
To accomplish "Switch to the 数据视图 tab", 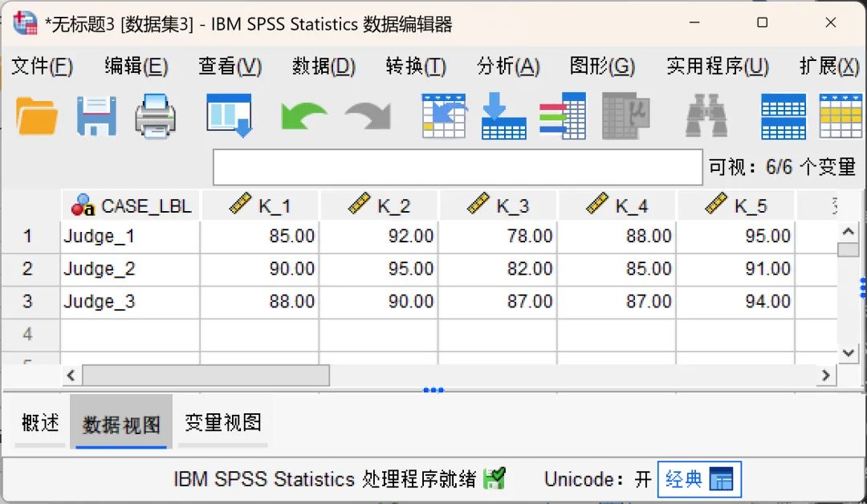I will 121,423.
